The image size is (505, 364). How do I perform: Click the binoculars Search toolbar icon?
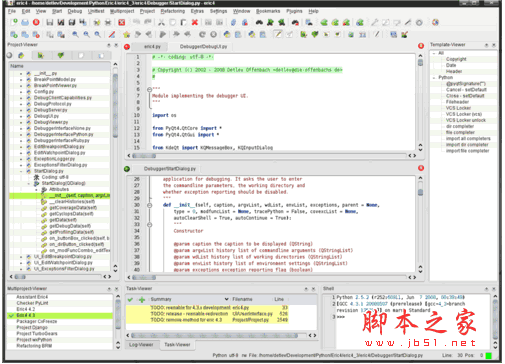(259, 22)
